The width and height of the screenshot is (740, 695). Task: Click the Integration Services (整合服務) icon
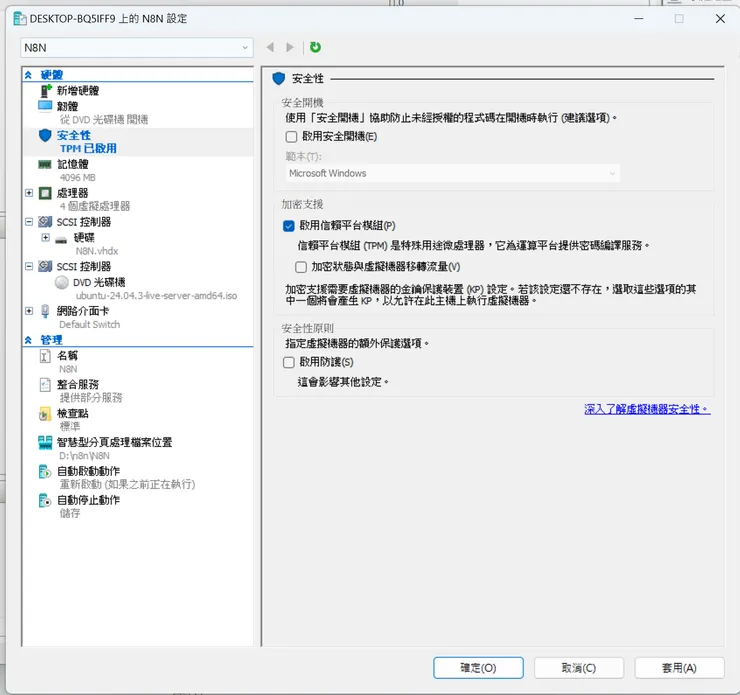(x=45, y=385)
